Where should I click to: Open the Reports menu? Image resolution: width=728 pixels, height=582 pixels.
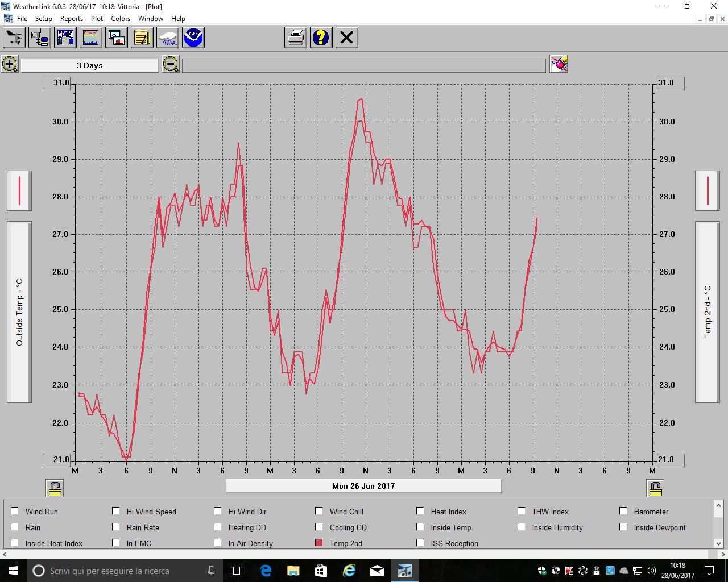point(72,19)
